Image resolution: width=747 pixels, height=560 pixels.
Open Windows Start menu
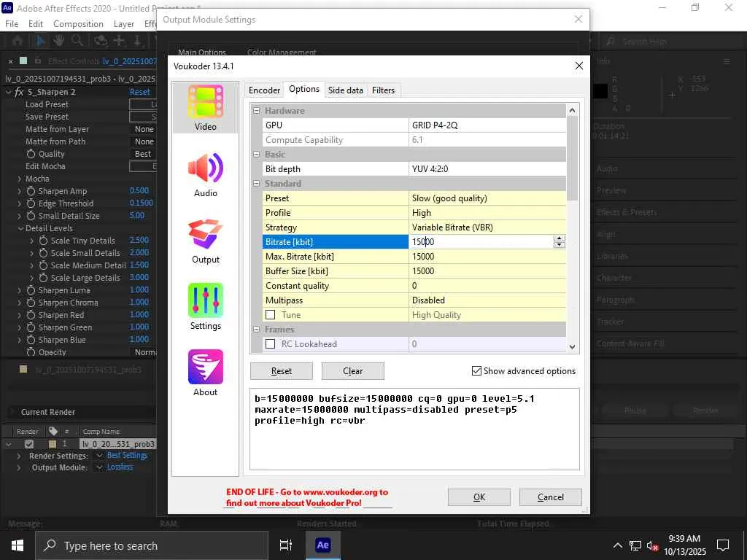coord(18,545)
